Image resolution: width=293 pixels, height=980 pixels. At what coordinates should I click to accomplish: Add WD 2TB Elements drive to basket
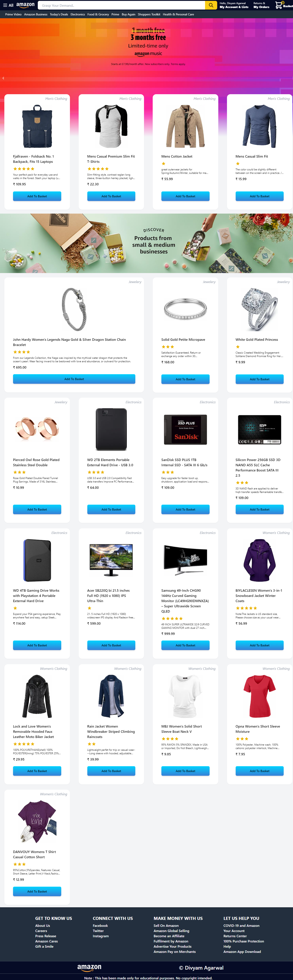coord(111,509)
